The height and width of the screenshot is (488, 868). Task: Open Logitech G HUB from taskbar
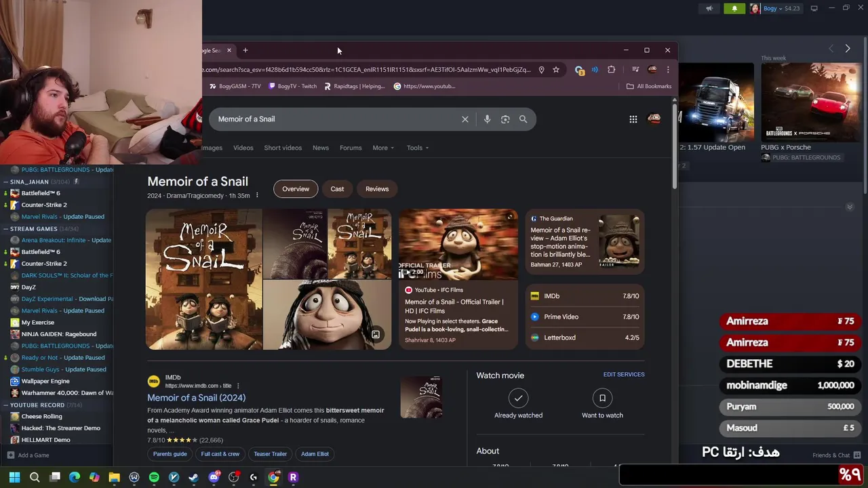(x=254, y=477)
